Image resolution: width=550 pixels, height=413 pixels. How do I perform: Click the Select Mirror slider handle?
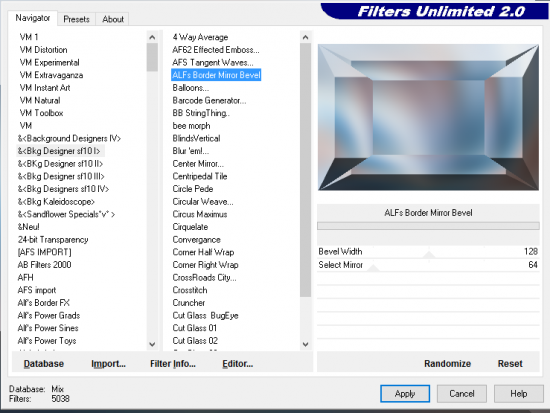click(x=374, y=267)
